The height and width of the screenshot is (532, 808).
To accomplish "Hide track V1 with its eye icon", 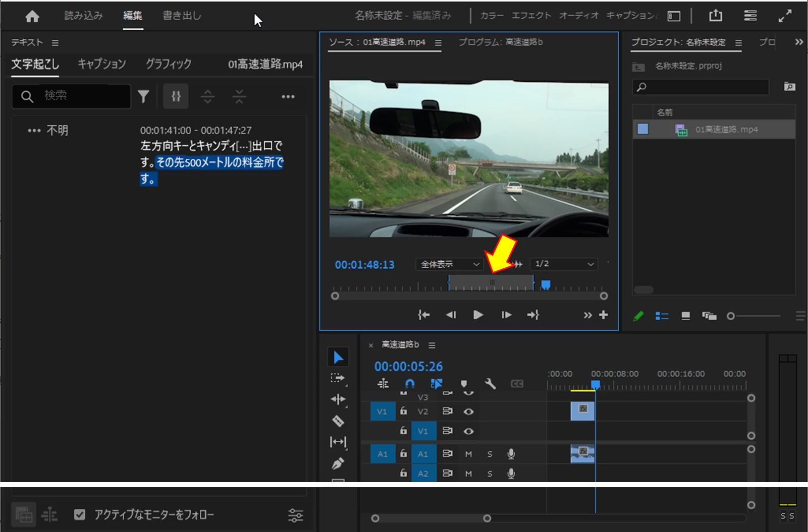I will (468, 431).
